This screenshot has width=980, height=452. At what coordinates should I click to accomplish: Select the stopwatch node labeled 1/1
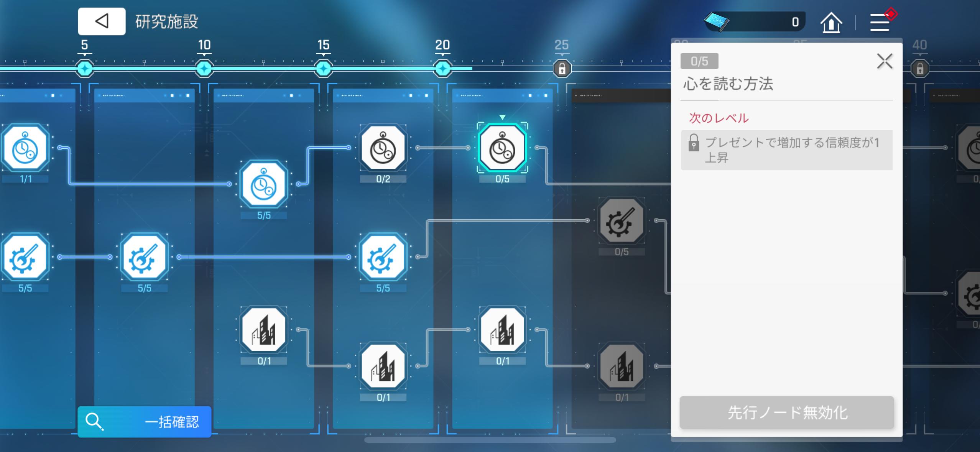tap(25, 148)
